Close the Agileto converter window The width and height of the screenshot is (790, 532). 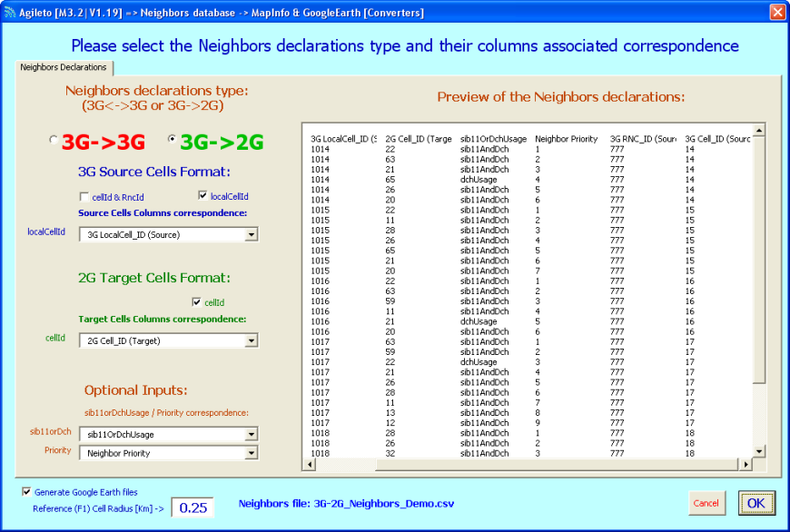(x=777, y=12)
